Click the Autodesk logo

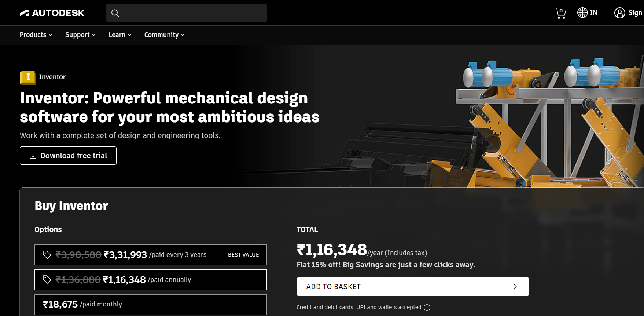point(52,13)
